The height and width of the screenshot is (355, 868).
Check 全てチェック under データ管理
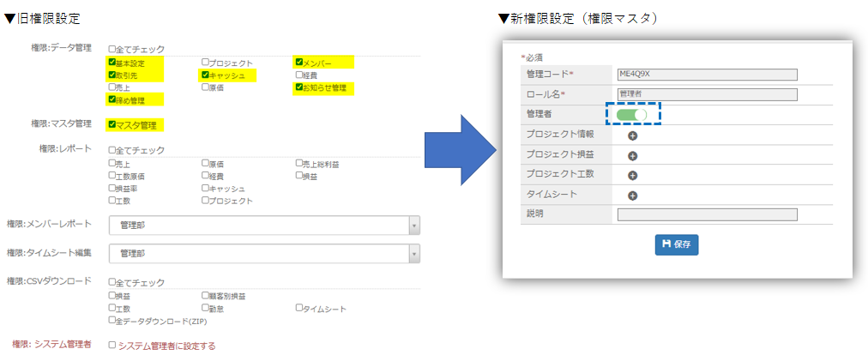(x=112, y=49)
